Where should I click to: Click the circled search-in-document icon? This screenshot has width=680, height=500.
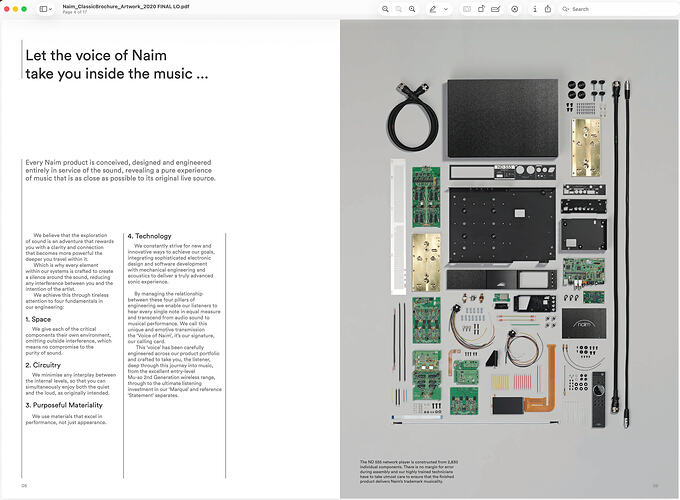pos(515,9)
